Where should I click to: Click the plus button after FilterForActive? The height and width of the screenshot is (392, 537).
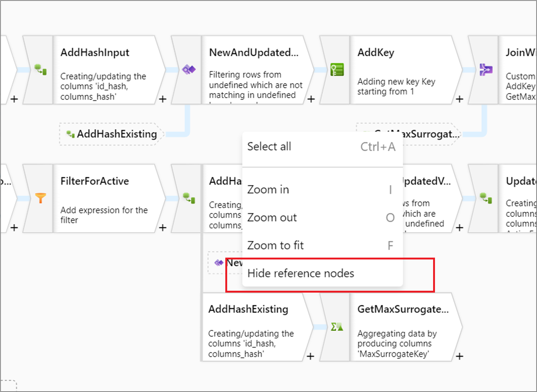pos(163,227)
